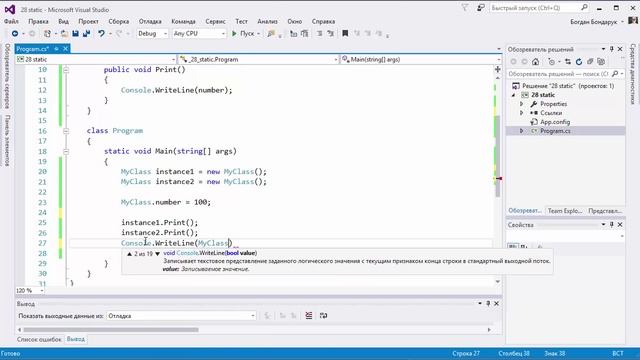Viewport: 640px width, 360px height.
Task: Select App.config in Solution Explorer
Action: pos(555,122)
